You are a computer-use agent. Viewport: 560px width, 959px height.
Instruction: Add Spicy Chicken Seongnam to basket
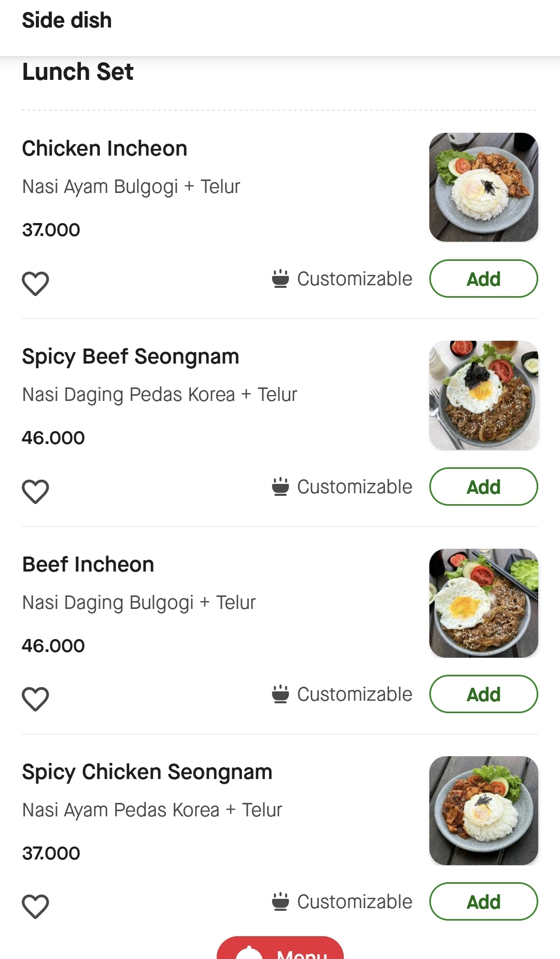(483, 902)
